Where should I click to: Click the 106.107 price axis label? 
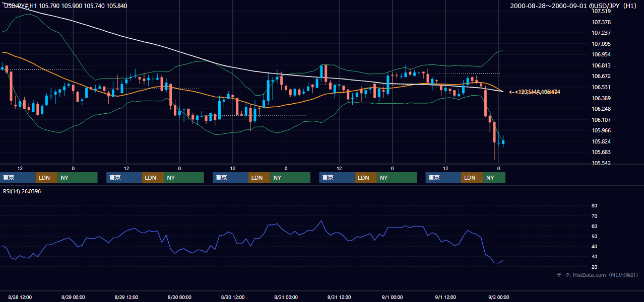click(601, 120)
